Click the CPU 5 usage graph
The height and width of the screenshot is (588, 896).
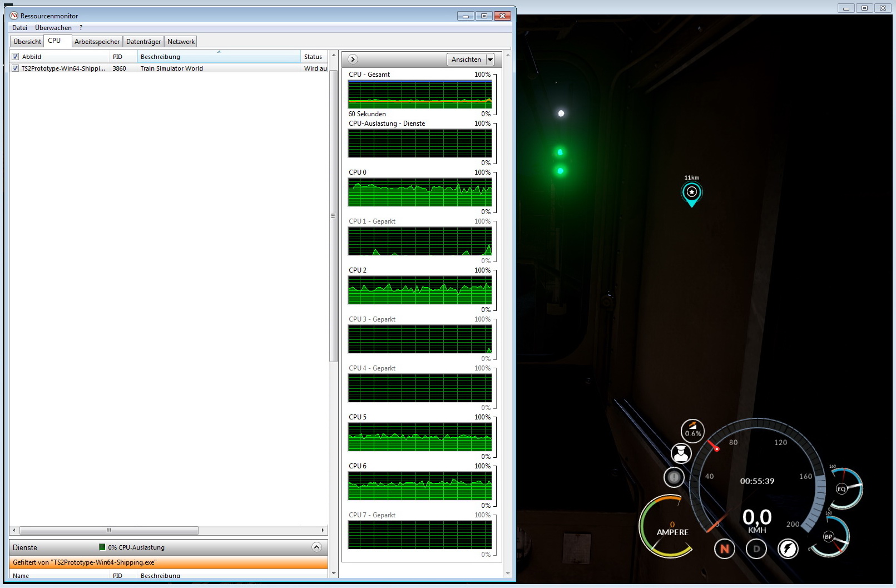click(x=420, y=437)
